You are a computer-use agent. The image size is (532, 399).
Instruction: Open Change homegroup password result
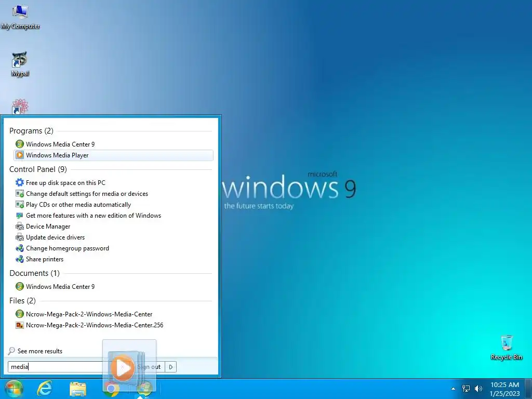pyautogui.click(x=113, y=248)
